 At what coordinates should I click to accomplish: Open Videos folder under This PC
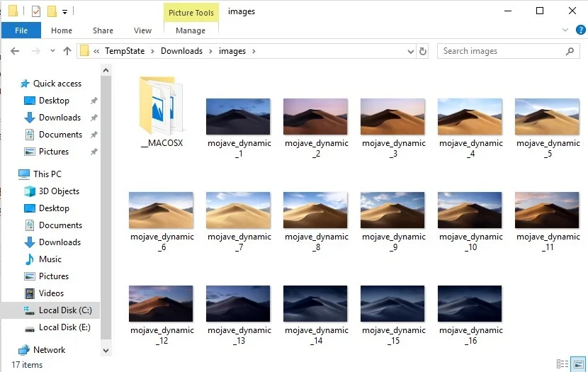(x=51, y=293)
